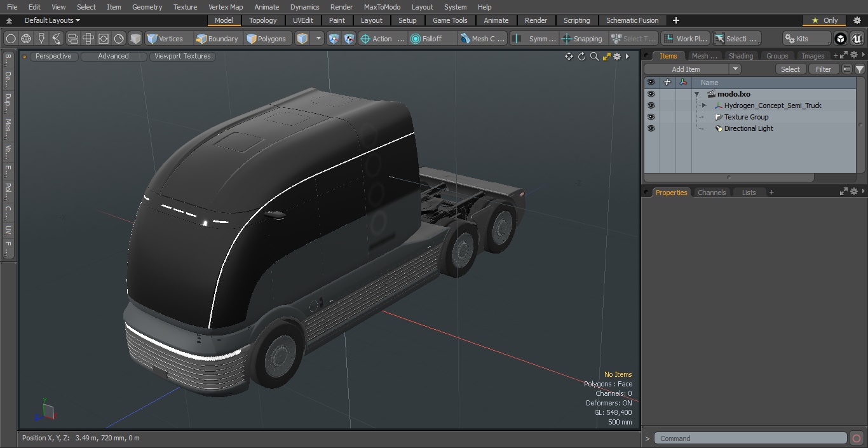Click the Filter button in Items panel
The width and height of the screenshot is (868, 448).
click(x=824, y=69)
